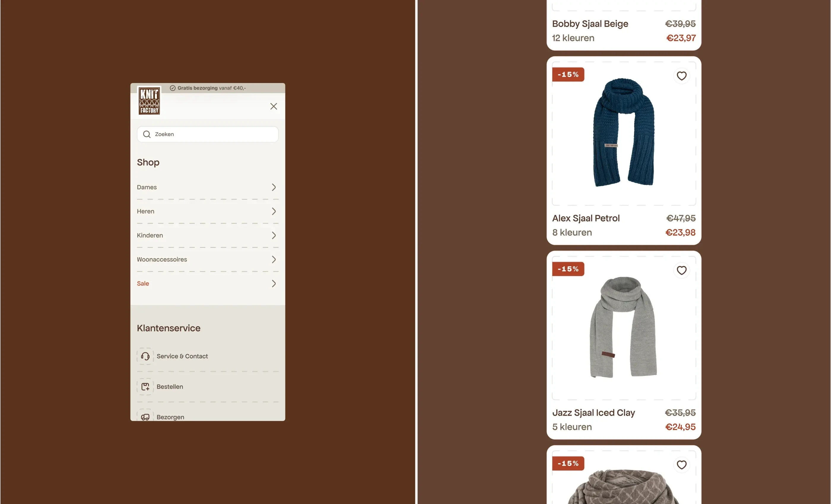Screen dimensions: 831x504
Task: Click the Bezorgen delivery truck icon
Action: tap(145, 417)
